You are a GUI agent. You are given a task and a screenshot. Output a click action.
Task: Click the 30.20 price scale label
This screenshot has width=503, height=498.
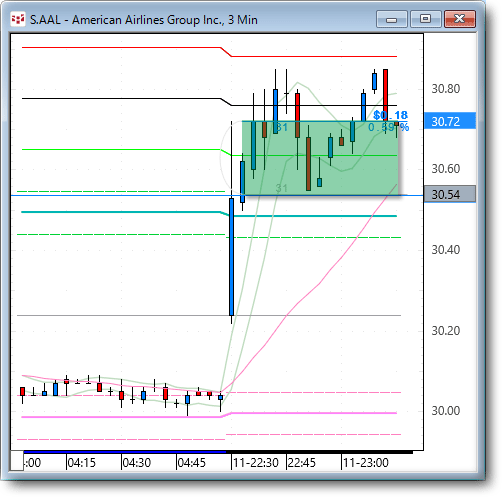click(x=446, y=331)
